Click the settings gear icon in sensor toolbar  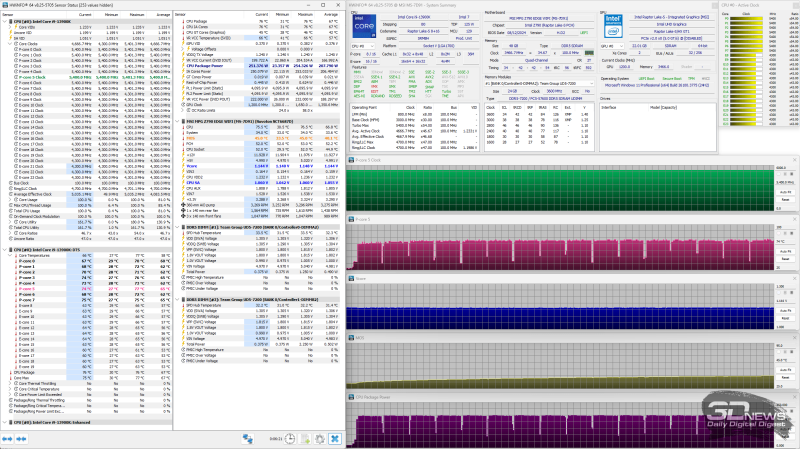319,438
